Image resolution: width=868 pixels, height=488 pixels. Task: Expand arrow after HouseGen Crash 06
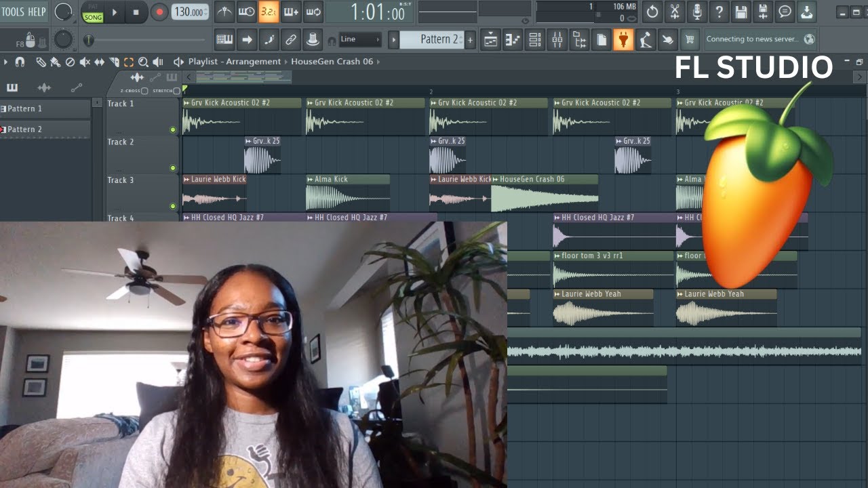pos(378,62)
